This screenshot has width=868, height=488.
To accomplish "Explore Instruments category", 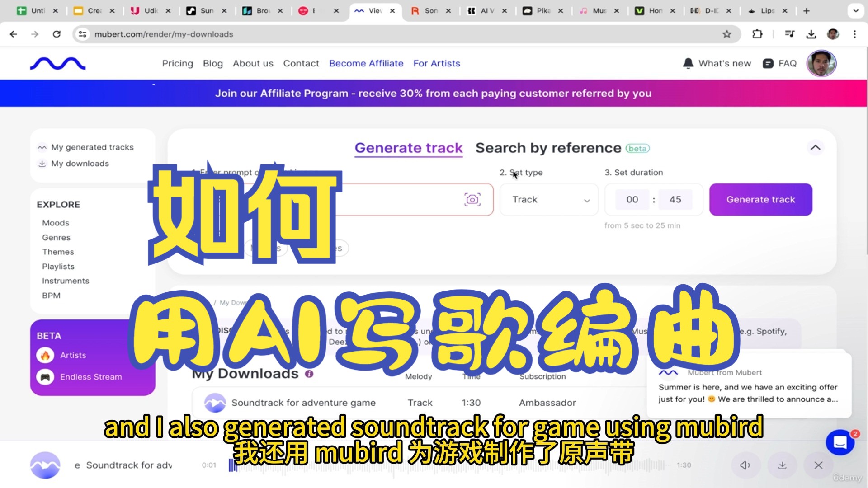I will (x=66, y=281).
